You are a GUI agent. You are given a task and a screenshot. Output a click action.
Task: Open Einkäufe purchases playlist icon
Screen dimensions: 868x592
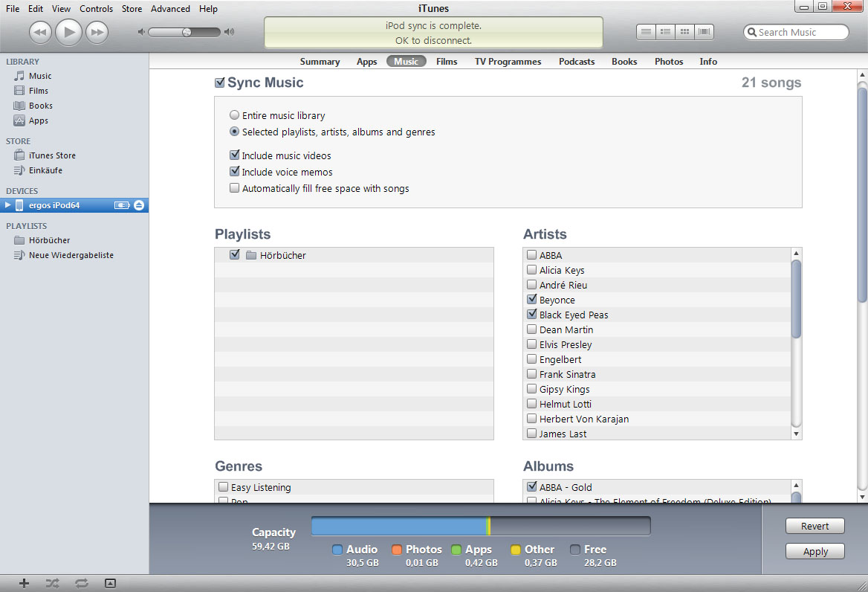coord(19,170)
